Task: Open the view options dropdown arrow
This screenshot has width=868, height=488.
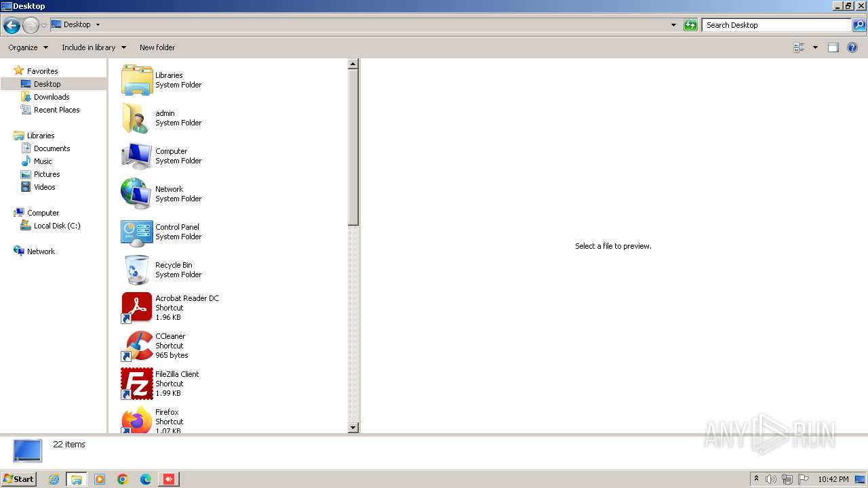Action: [x=815, y=47]
